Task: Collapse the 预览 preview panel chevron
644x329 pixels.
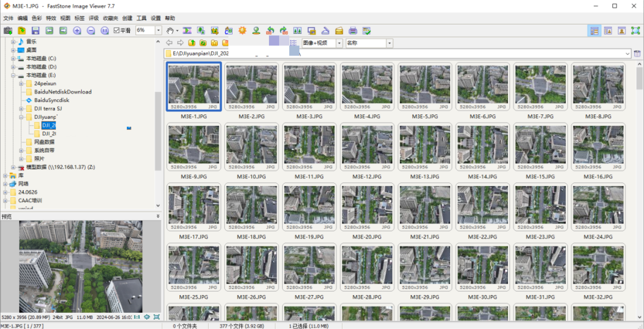Action: 157,216
